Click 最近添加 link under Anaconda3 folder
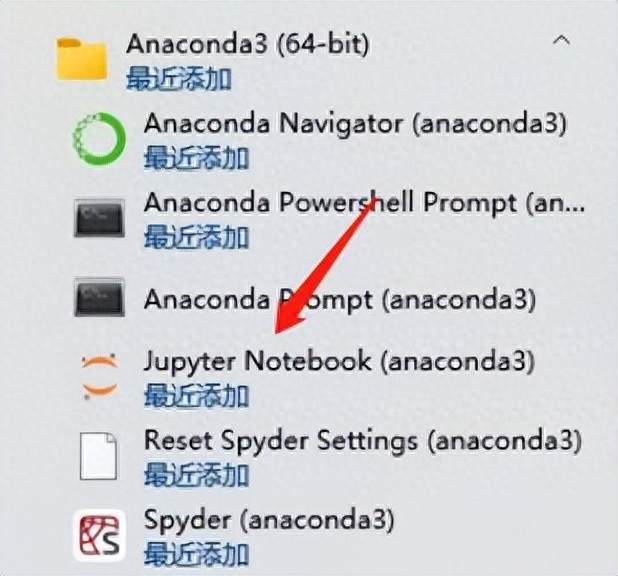The width and height of the screenshot is (618, 576). (x=179, y=78)
